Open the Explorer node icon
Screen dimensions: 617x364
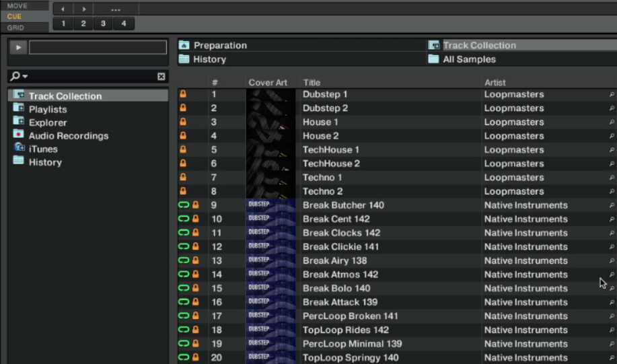click(19, 122)
